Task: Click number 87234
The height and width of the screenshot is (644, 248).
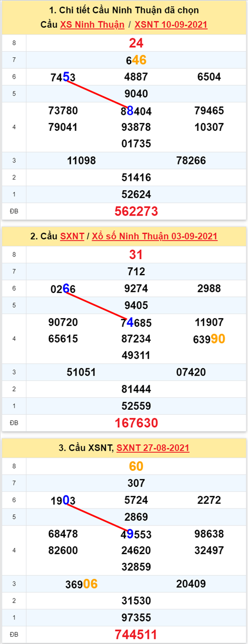Action: [136, 339]
